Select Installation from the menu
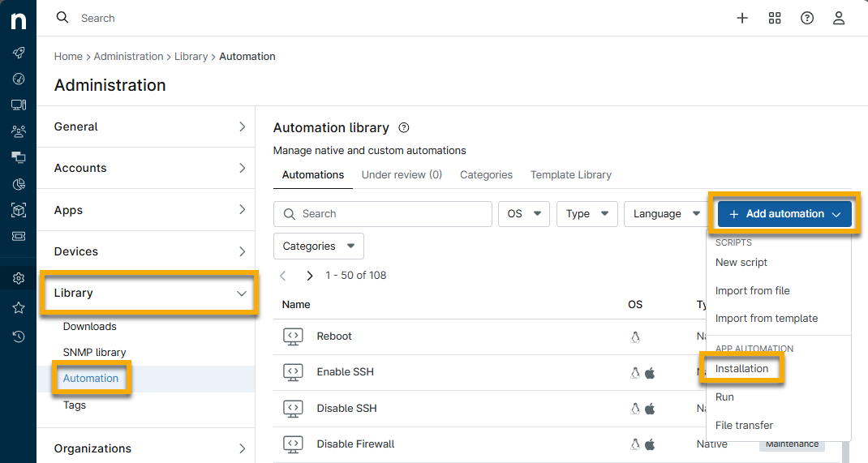 [x=741, y=368]
